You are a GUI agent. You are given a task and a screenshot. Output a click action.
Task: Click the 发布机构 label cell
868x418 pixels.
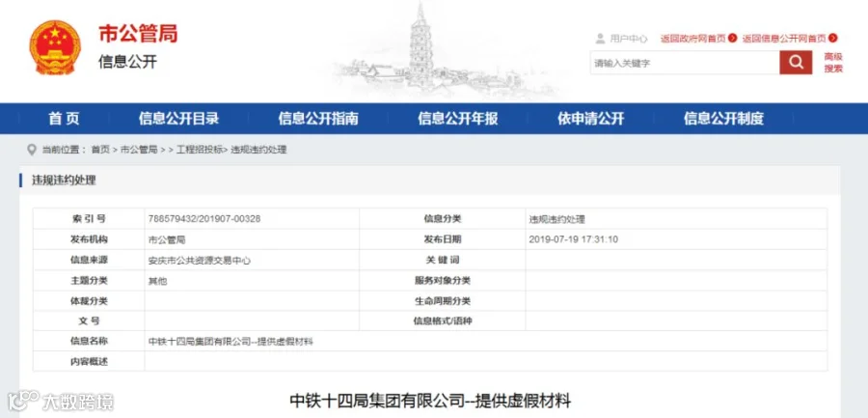pyautogui.click(x=89, y=239)
